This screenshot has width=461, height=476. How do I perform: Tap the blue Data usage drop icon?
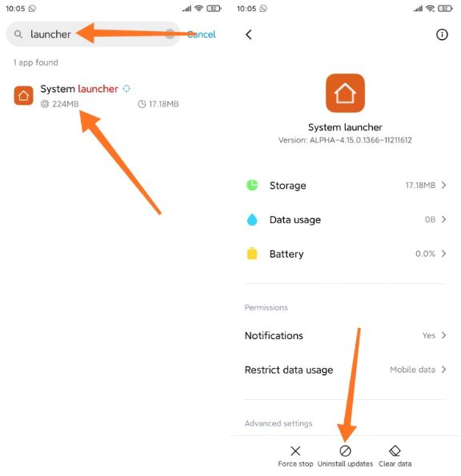pos(252,219)
